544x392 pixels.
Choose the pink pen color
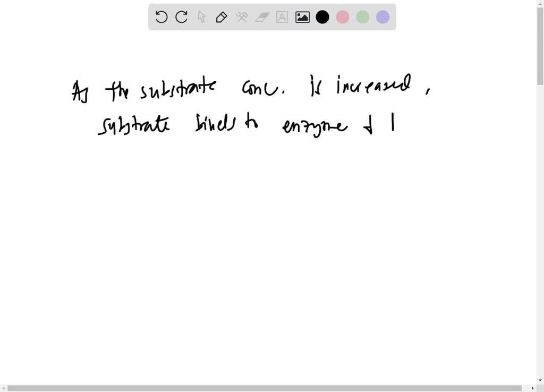[x=343, y=17]
